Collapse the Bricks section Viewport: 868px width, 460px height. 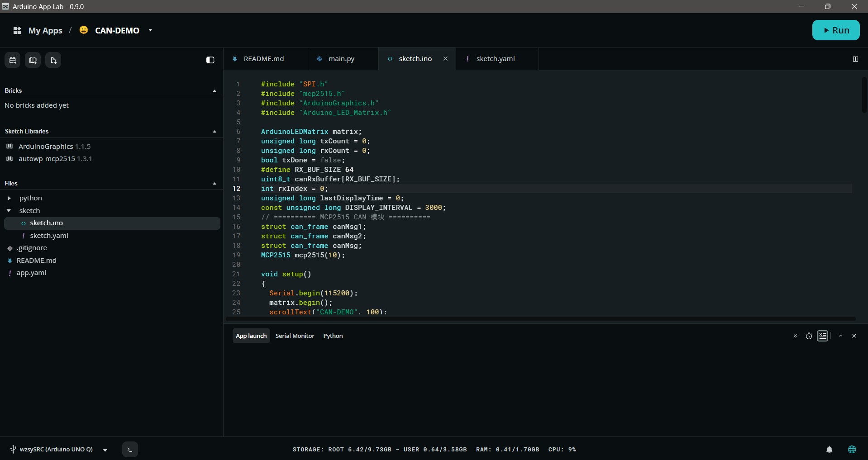[x=215, y=91]
